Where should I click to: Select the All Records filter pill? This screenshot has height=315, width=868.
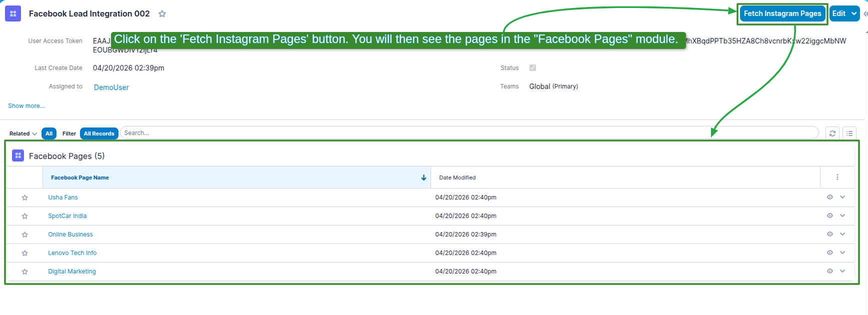pyautogui.click(x=99, y=133)
